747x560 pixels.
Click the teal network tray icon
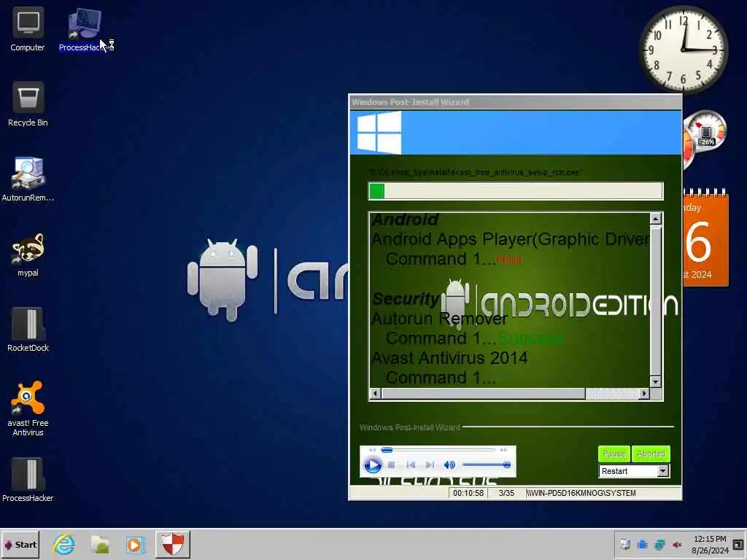click(659, 545)
